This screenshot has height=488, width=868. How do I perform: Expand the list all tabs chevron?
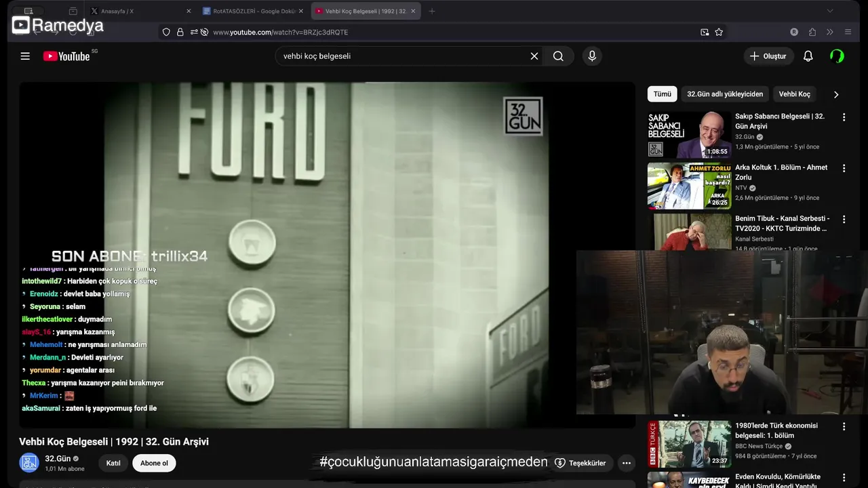[x=830, y=11]
